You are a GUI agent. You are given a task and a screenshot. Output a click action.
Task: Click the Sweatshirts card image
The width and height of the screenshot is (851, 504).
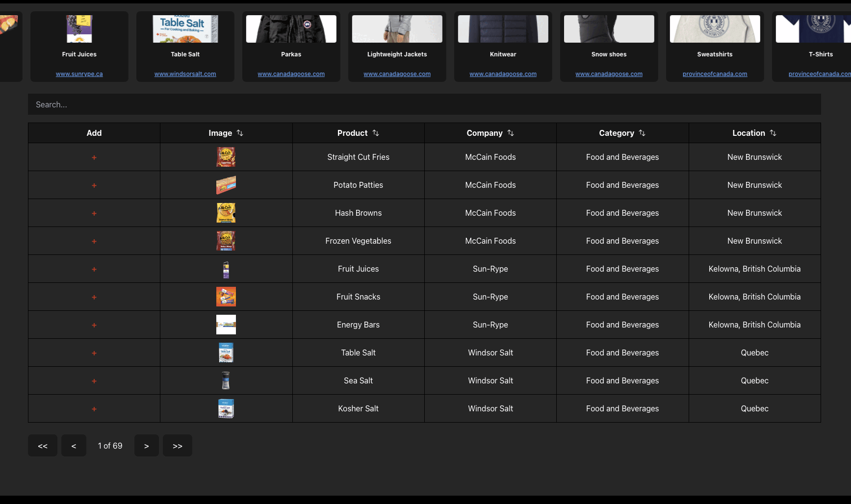pos(715,29)
